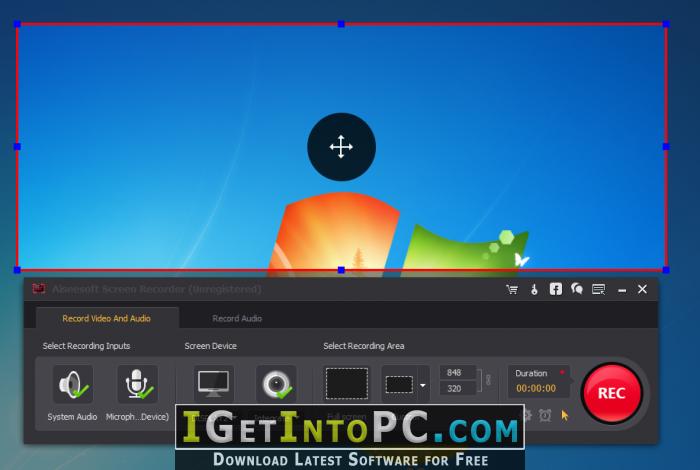Click the 'System Audio' caption text
The width and height of the screenshot is (700, 470).
72,416
